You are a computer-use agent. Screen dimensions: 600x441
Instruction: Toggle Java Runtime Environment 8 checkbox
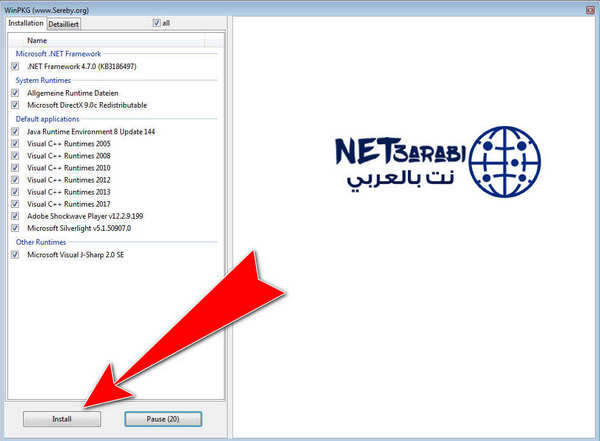pos(15,132)
